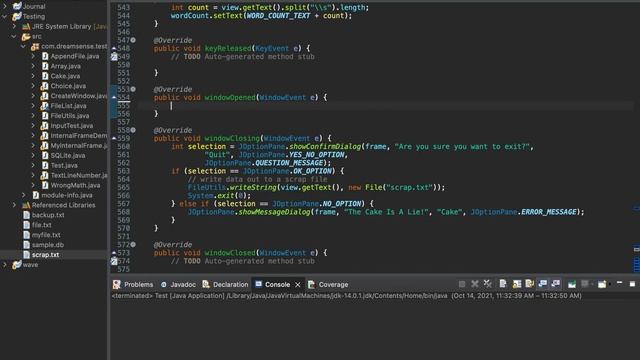
Task: Click the override marker at line 548
Action: 114,48
